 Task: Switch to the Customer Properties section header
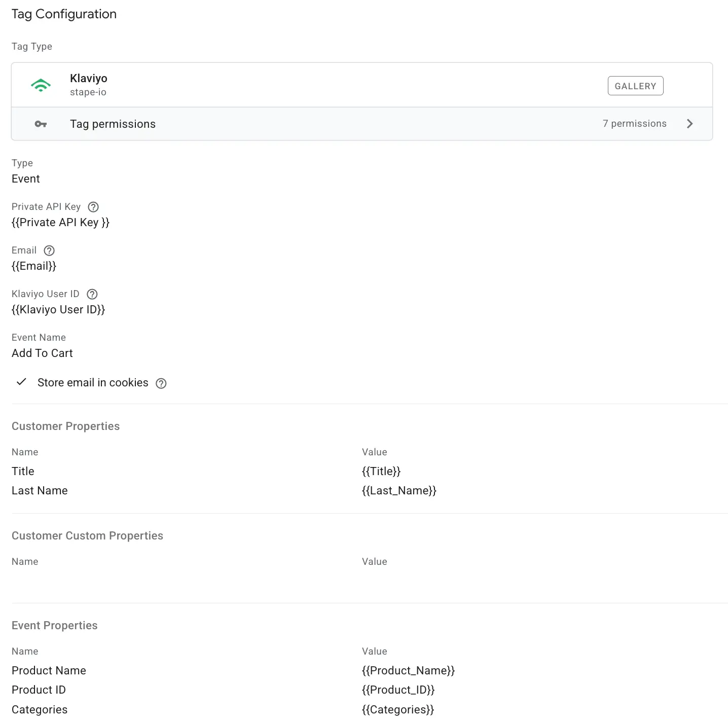point(65,426)
